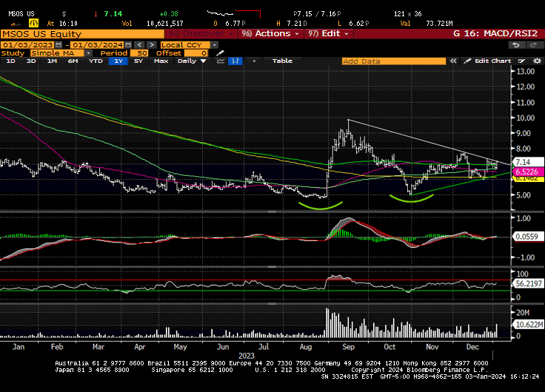Click the annotate chart icon beside Edit Chart
This screenshot has width=545, height=392.
(521, 61)
